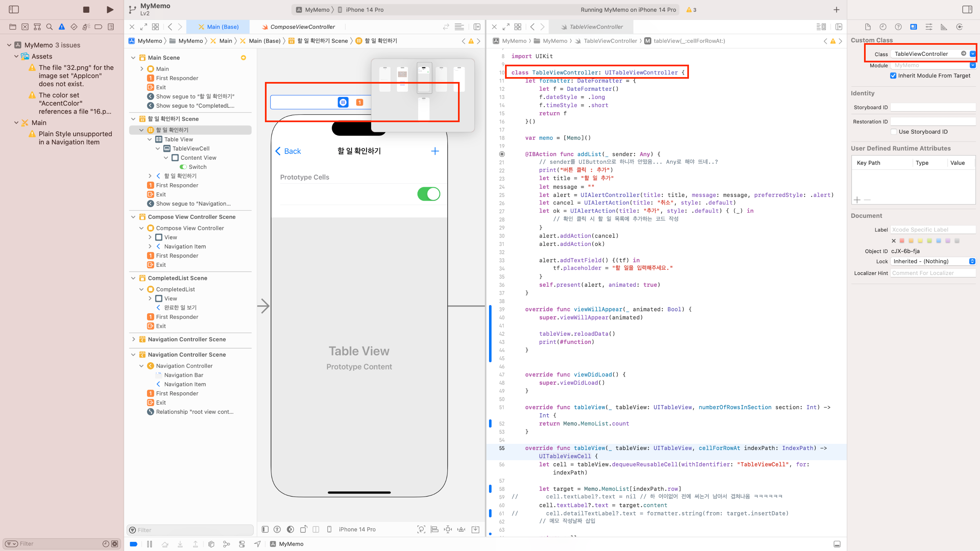
Task: Click the Library plus button
Action: tap(836, 9)
